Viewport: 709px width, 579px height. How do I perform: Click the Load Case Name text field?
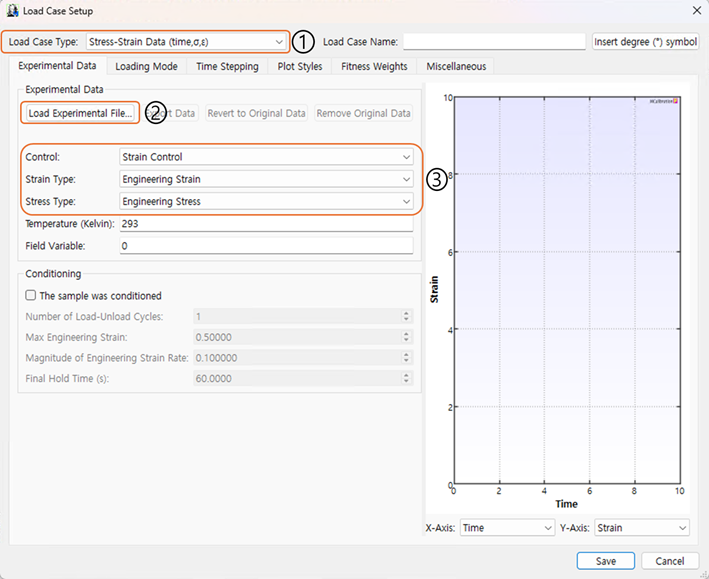click(494, 42)
